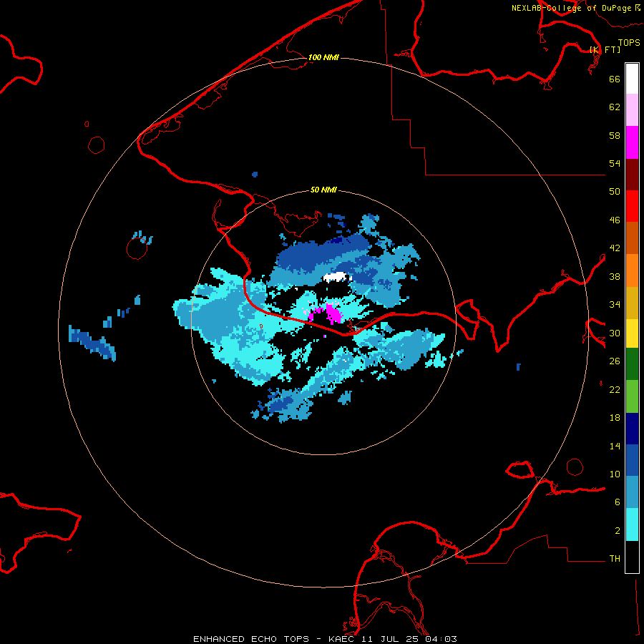Click the legend value 66
644x644 pixels.
[615, 79]
